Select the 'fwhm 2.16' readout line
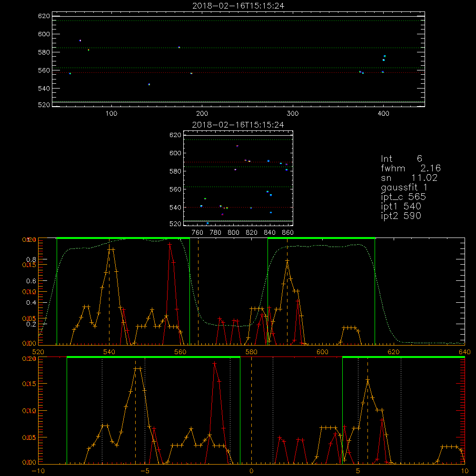 click(411, 168)
